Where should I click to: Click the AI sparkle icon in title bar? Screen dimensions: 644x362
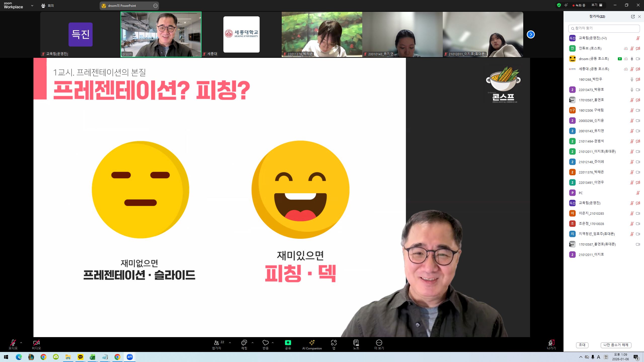[566, 5]
